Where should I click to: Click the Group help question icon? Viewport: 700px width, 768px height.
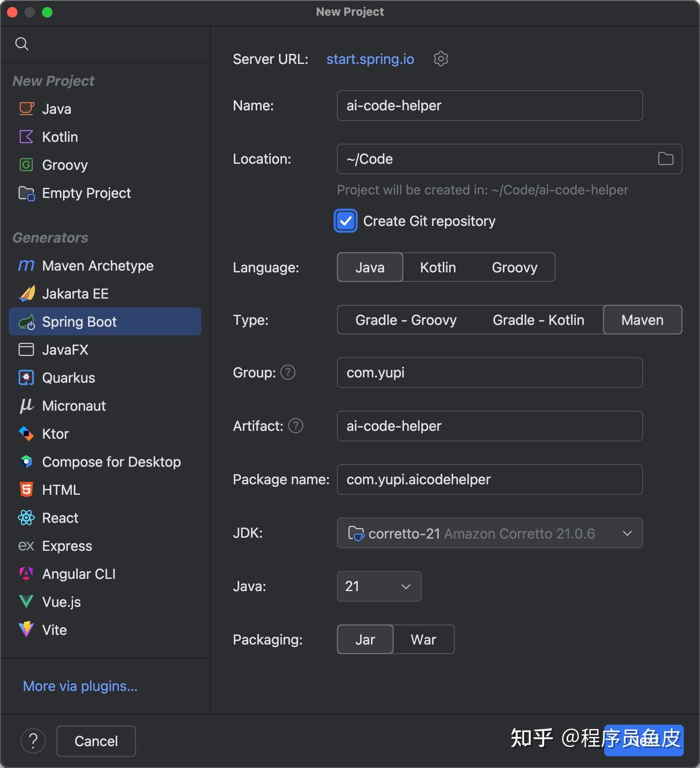pyautogui.click(x=288, y=373)
